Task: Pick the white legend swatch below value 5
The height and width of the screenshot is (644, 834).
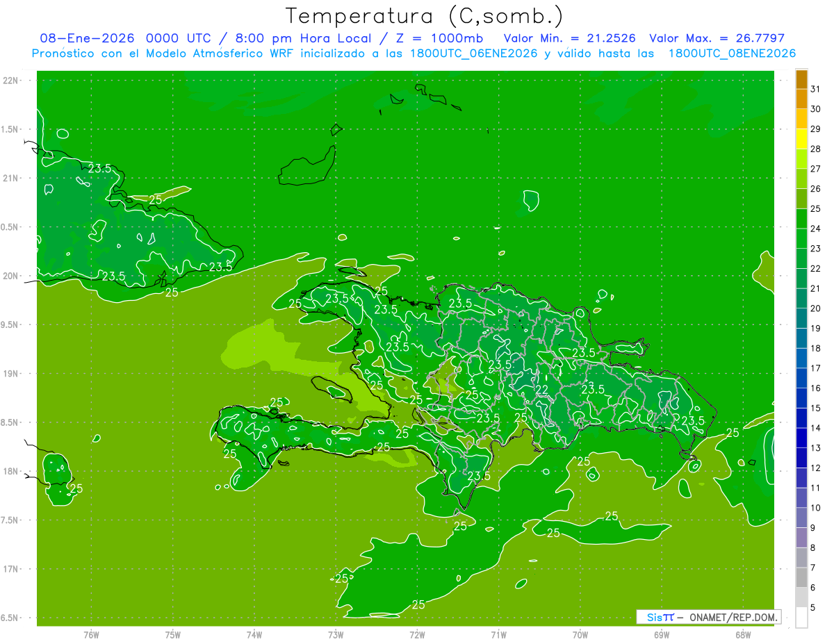Action: 801,618
